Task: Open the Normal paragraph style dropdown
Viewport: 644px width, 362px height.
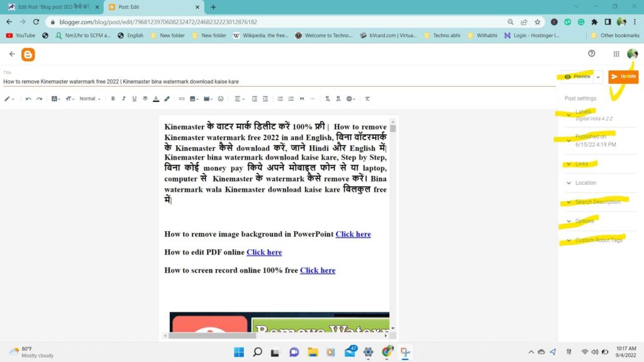Action: point(89,99)
